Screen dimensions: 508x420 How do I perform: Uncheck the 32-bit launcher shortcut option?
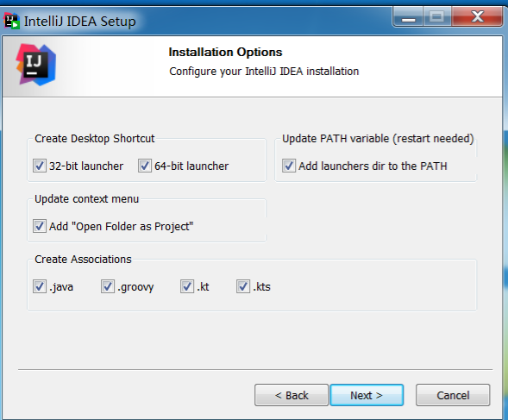(40, 166)
